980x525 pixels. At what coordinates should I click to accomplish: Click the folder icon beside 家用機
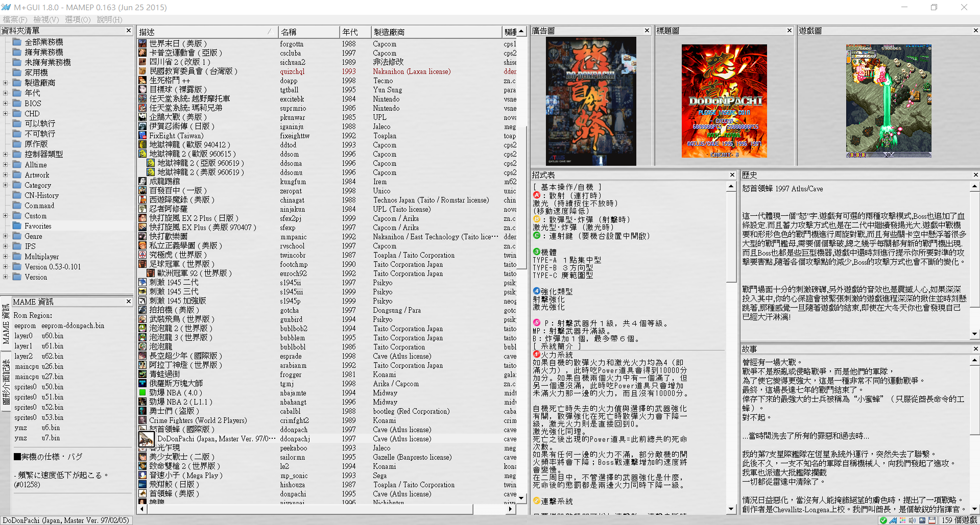click(17, 72)
